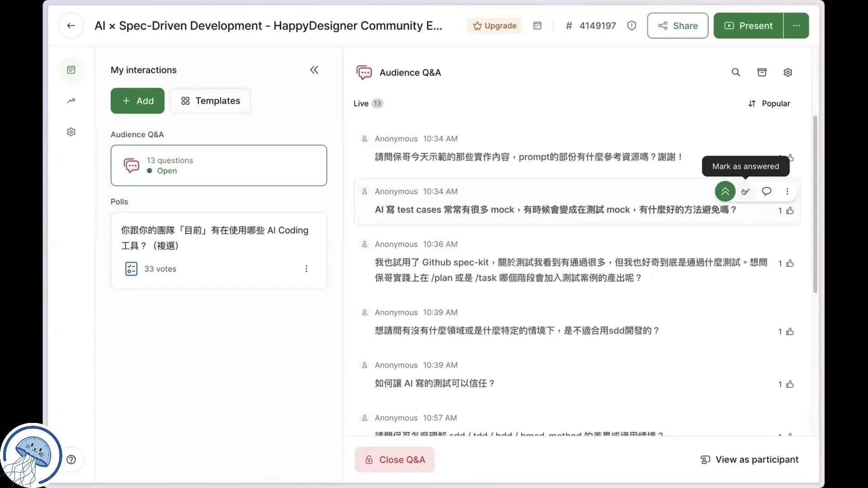868x488 pixels.
Task: Open poll's three-dot options menu
Action: [306, 269]
